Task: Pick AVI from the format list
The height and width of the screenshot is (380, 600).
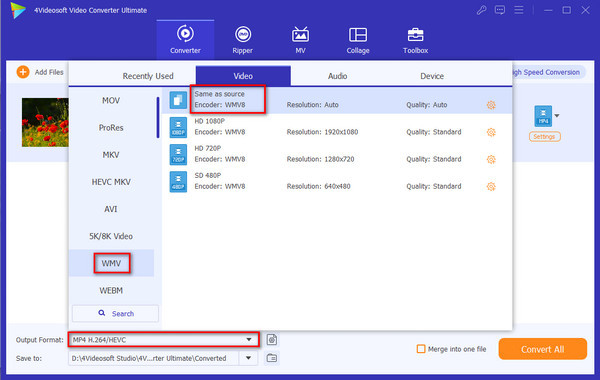Action: [111, 209]
